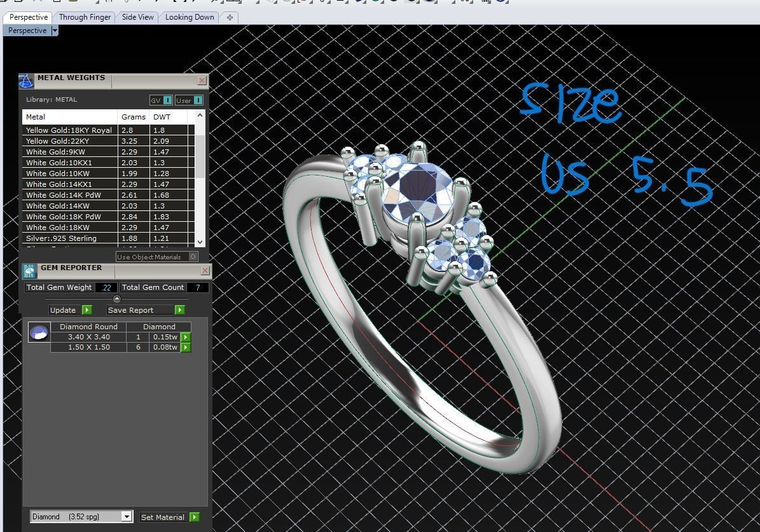Click the Perspective viewport title label
Image resolution: width=760 pixels, height=532 pixels.
(x=27, y=31)
